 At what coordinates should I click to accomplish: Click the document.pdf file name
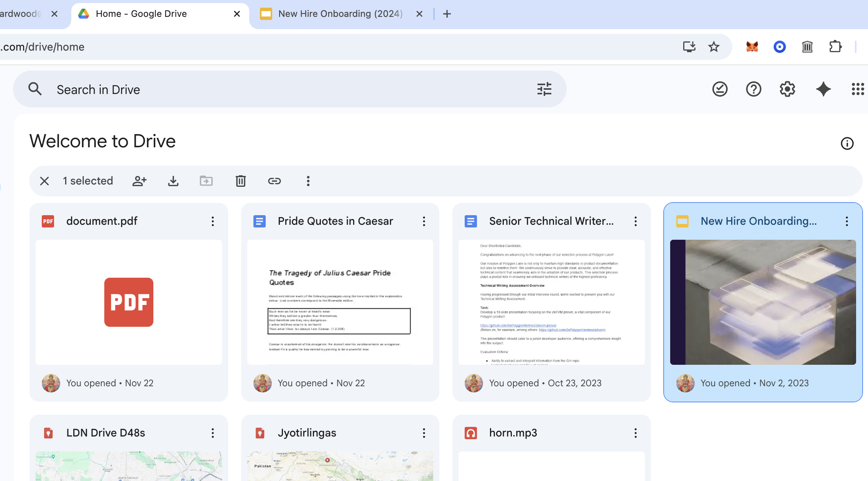pos(102,221)
